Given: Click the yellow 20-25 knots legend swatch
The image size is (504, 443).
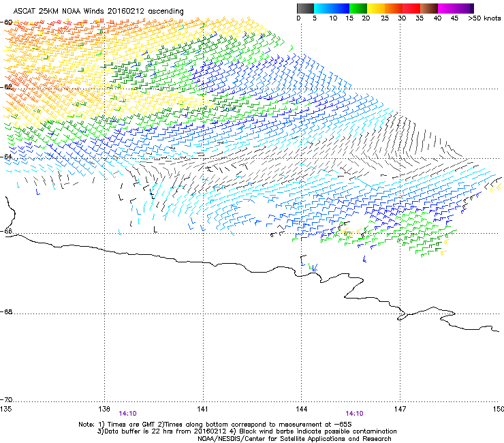Looking at the screenshot, I should (x=376, y=8).
